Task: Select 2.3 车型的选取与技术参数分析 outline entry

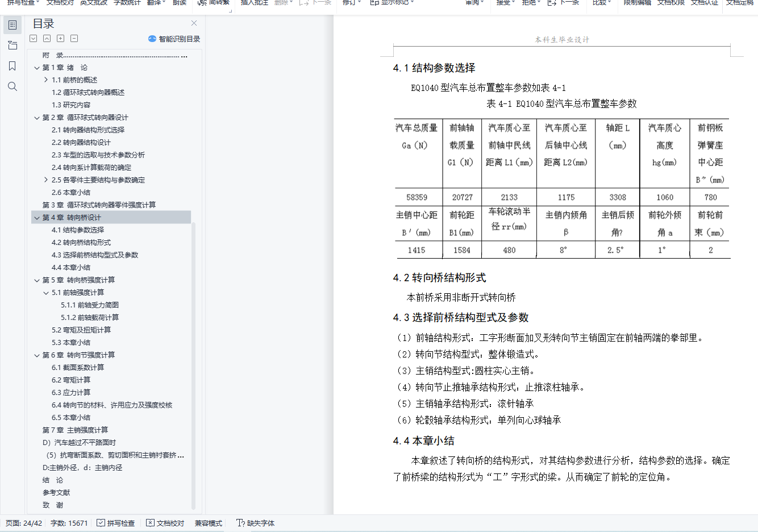Action: point(98,155)
